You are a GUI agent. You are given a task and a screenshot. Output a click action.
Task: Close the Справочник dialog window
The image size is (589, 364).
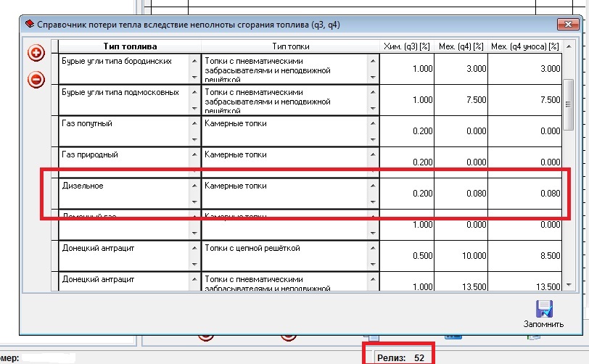(x=567, y=25)
